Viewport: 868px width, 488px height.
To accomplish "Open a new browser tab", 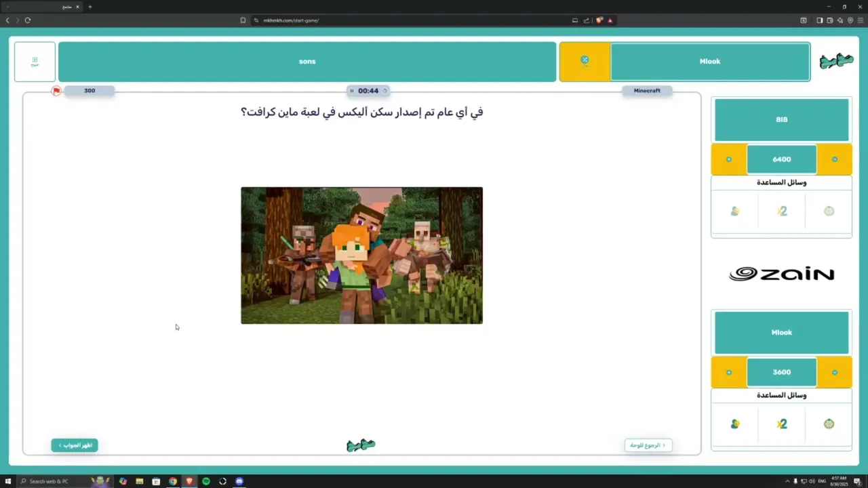I will [90, 7].
